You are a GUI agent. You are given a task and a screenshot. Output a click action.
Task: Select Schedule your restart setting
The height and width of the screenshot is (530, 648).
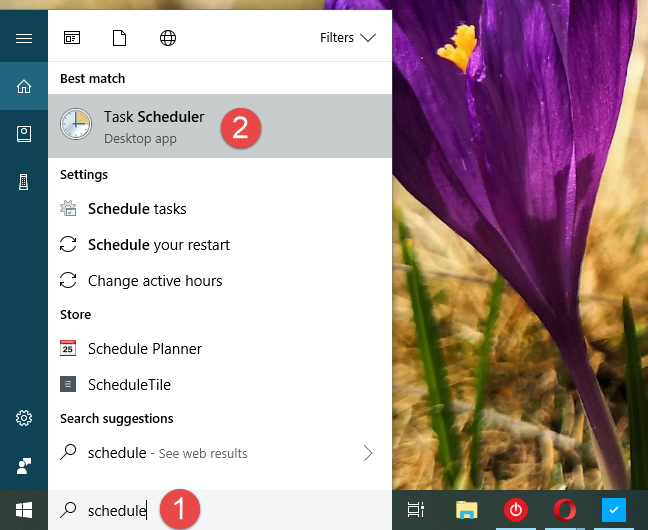click(158, 245)
